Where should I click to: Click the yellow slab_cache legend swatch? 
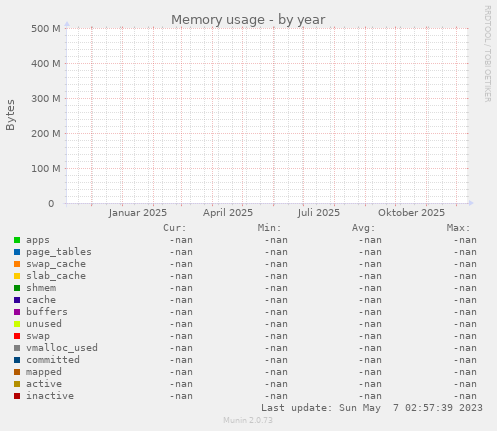[x=17, y=276]
